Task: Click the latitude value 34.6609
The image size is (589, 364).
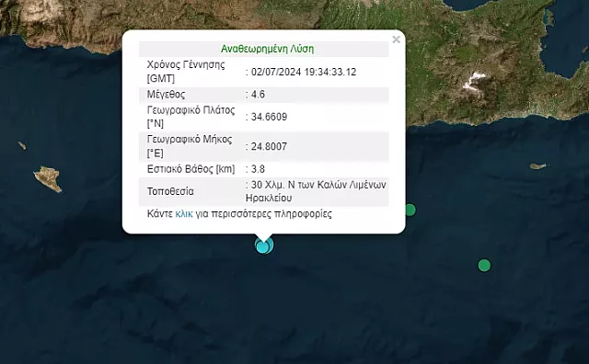Action: (x=269, y=117)
